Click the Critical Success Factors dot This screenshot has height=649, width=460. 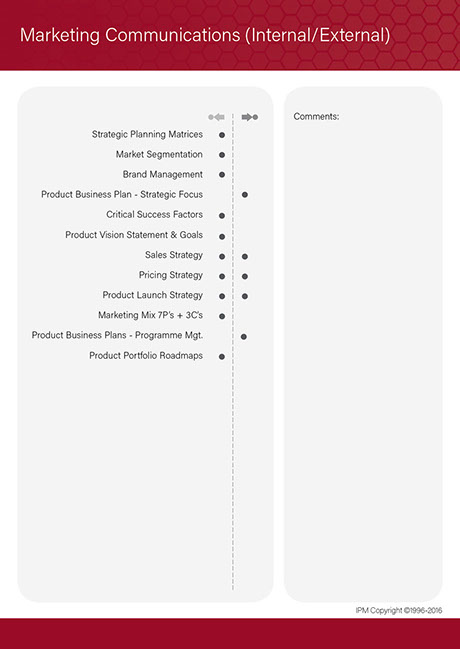pos(222,216)
